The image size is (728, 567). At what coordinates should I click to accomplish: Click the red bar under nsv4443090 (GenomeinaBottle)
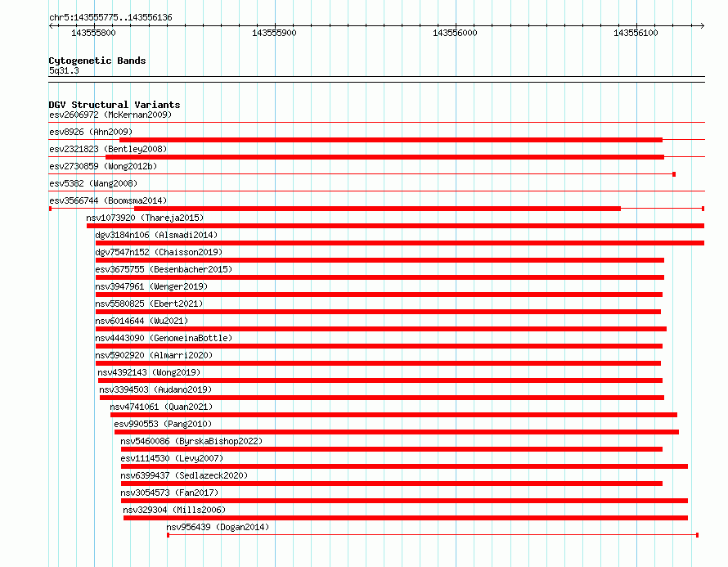[379, 346]
